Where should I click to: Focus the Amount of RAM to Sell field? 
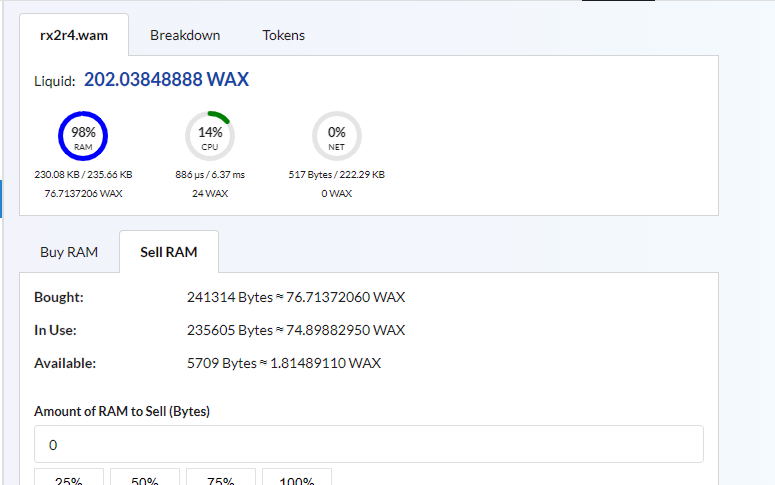369,444
